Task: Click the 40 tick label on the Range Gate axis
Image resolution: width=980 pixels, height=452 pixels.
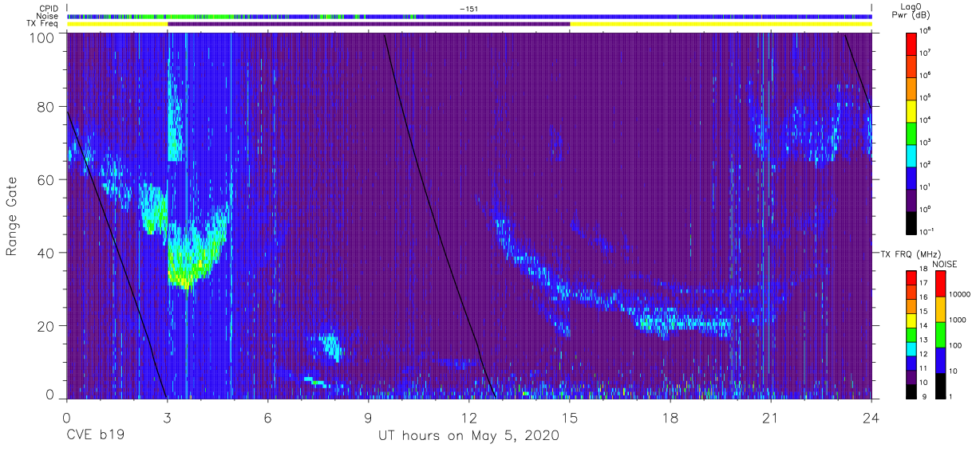Action: [46, 253]
